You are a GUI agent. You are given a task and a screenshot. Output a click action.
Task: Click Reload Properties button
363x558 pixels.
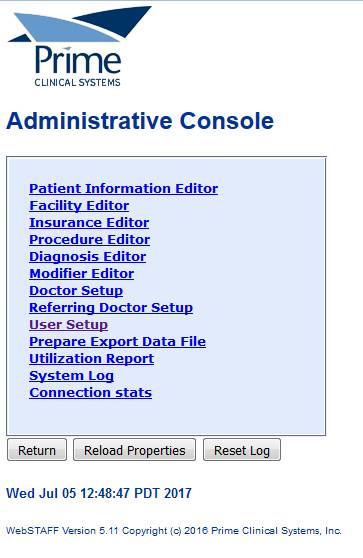pos(135,450)
